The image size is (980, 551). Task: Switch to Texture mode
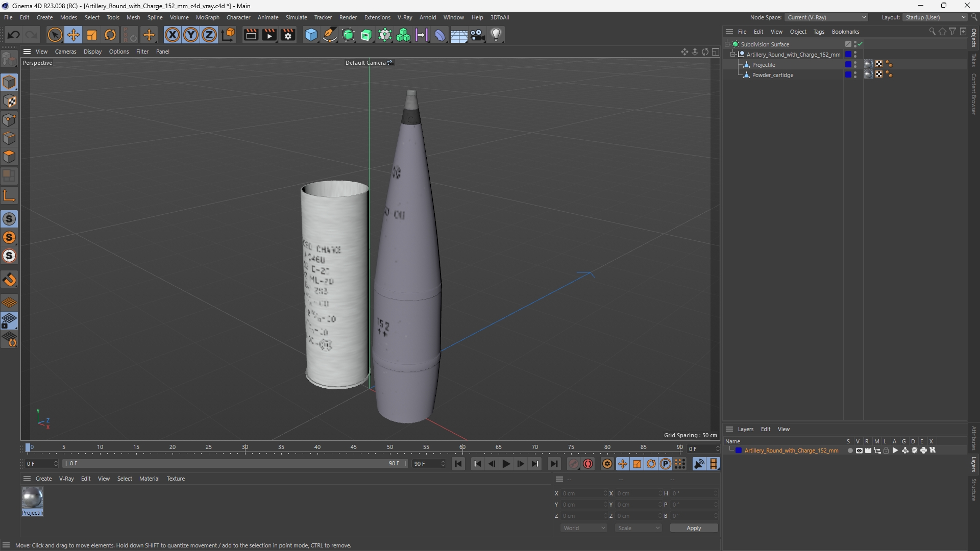click(x=9, y=101)
